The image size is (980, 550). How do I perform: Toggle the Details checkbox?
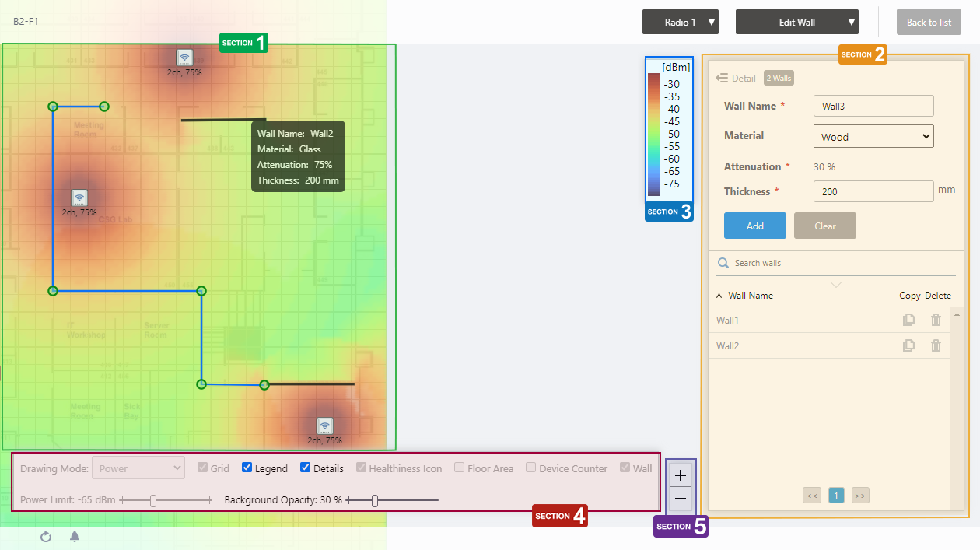point(306,468)
